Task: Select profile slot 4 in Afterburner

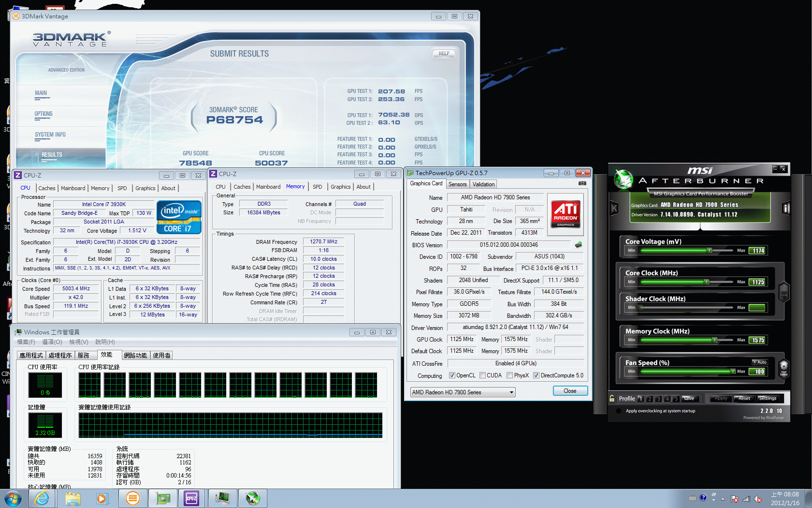Action: coord(667,399)
